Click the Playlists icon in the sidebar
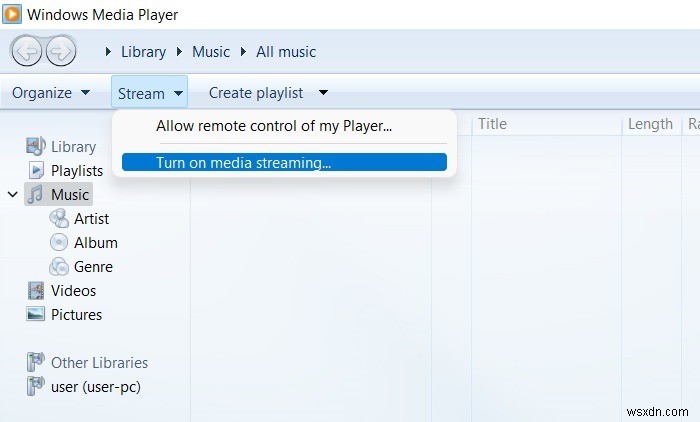This screenshot has height=422, width=700. pyautogui.click(x=36, y=170)
